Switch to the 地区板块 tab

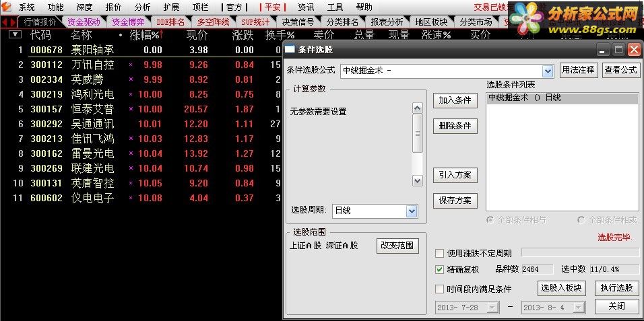(431, 22)
